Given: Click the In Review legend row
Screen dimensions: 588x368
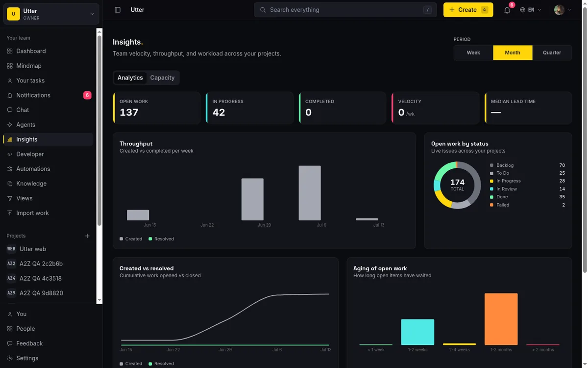Looking at the screenshot, I should point(527,189).
